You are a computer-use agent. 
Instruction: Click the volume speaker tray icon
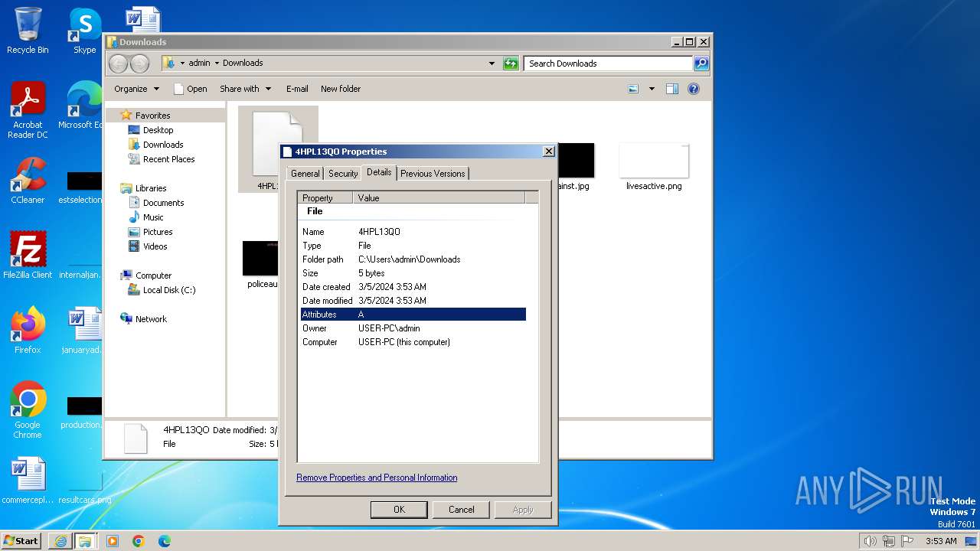pyautogui.click(x=870, y=541)
